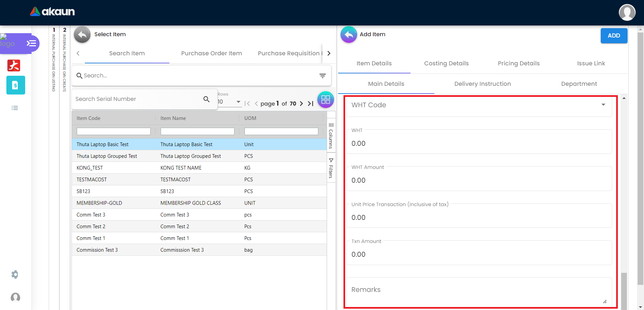Open the settings gear in sidebar
Image resolution: width=644 pixels, height=310 pixels.
click(x=15, y=274)
